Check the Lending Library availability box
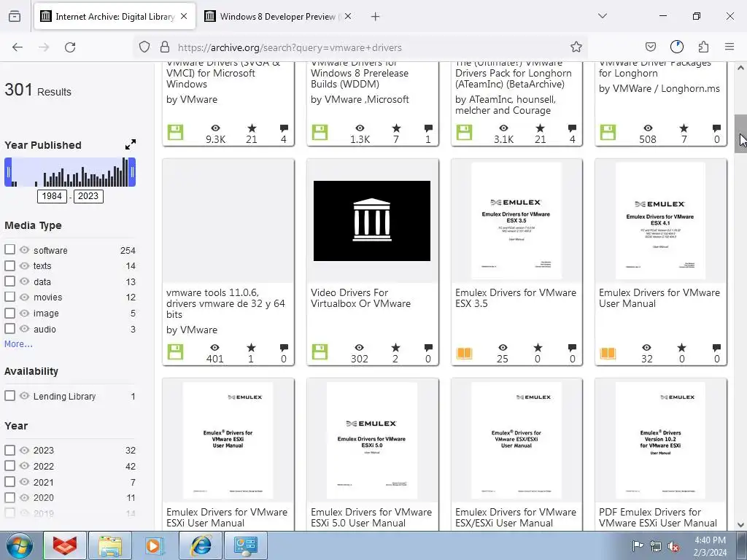The image size is (747, 560). 9,396
